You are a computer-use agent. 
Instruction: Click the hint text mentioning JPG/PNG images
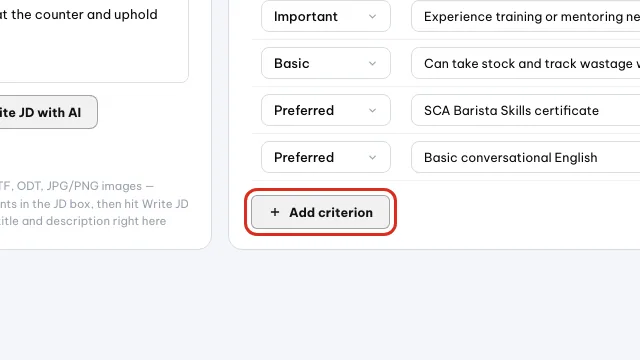(77, 186)
